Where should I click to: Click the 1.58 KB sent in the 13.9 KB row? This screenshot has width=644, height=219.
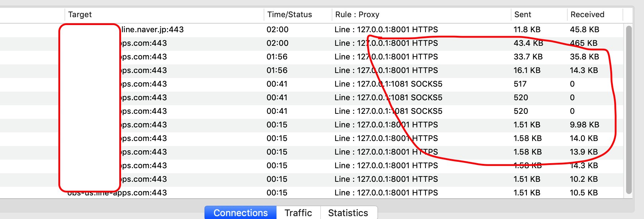coord(528,152)
